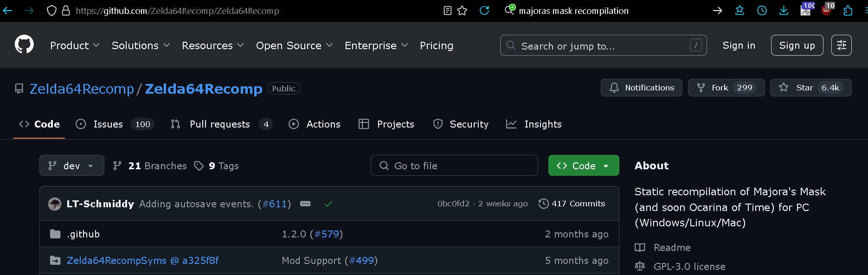Reload the page with the refresh icon

[x=484, y=10]
